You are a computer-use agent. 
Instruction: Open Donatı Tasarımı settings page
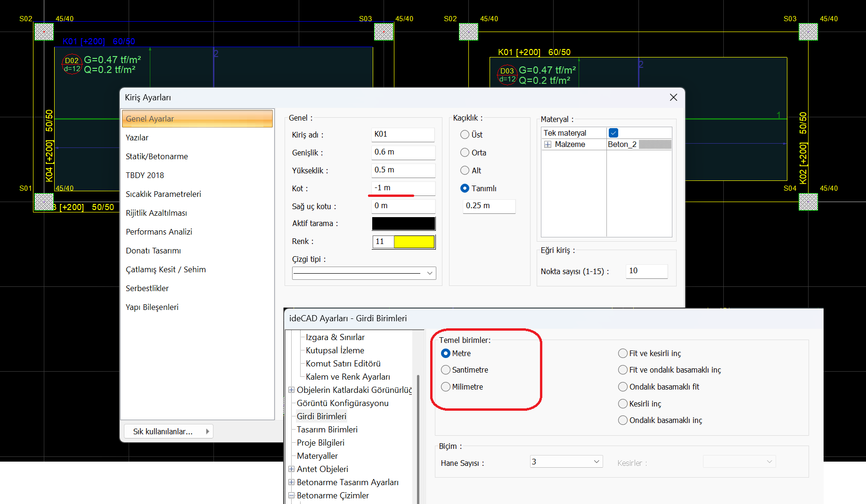[x=154, y=251]
